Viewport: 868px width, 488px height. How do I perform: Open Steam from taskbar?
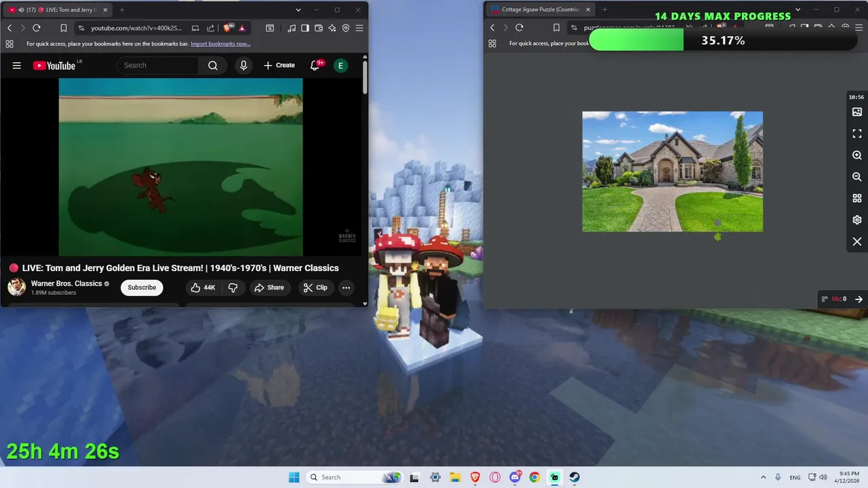click(574, 477)
